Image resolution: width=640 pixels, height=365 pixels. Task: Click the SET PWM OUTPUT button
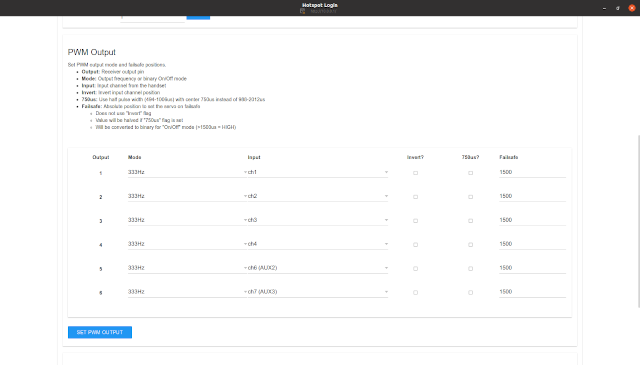(x=100, y=332)
